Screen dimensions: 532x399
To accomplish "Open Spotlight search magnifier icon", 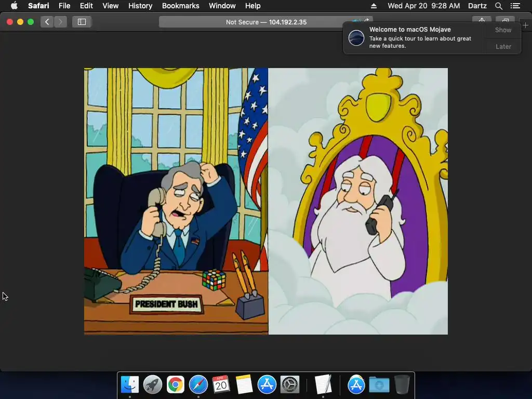I will (x=498, y=6).
